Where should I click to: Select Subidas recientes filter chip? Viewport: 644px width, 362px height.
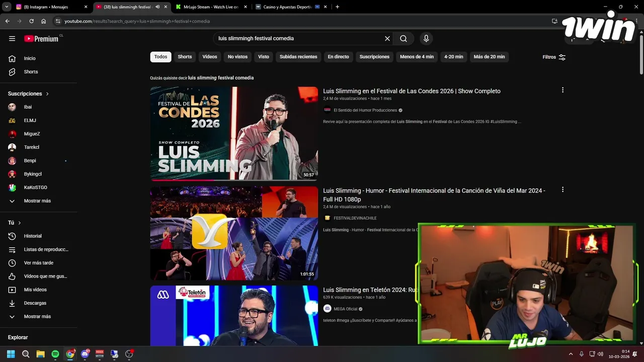coord(298,57)
